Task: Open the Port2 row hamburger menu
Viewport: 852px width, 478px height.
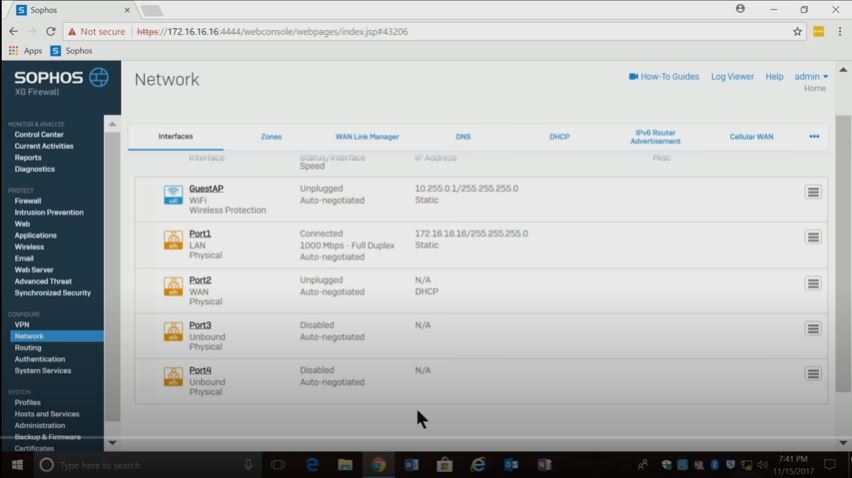Action: click(813, 283)
